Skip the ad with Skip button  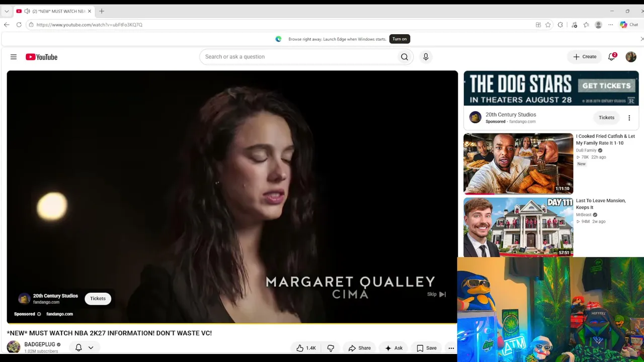click(x=437, y=294)
